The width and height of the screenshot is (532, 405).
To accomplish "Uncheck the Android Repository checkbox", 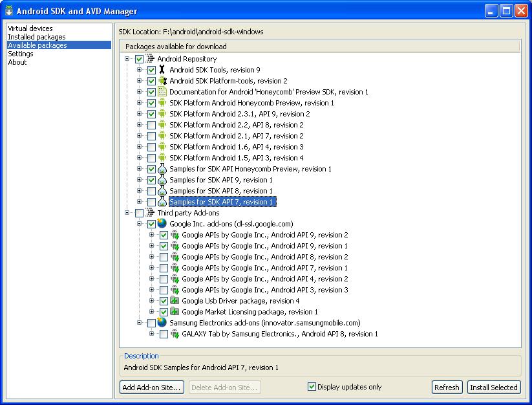I will click(x=139, y=59).
